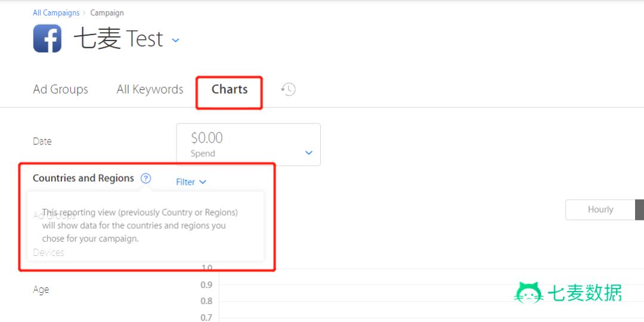Expand the 七麦 Test campaign dropdown arrow
This screenshot has height=322, width=644.
tap(175, 41)
